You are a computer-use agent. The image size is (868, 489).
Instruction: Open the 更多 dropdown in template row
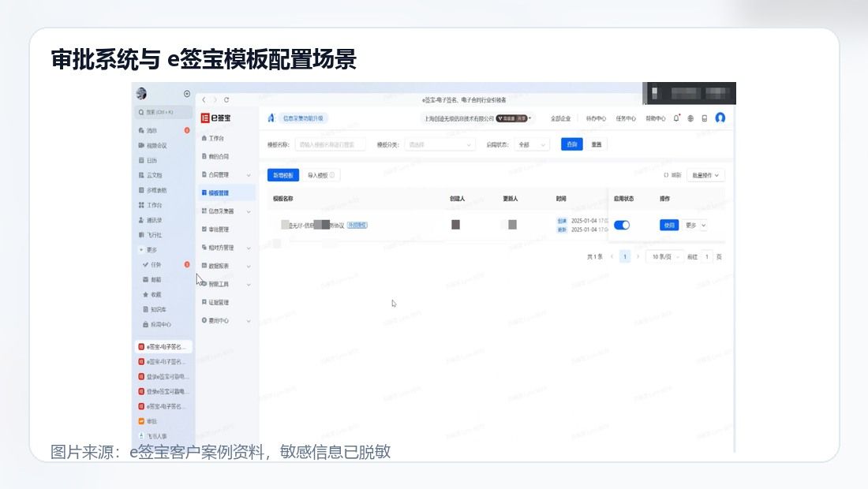[x=695, y=225]
